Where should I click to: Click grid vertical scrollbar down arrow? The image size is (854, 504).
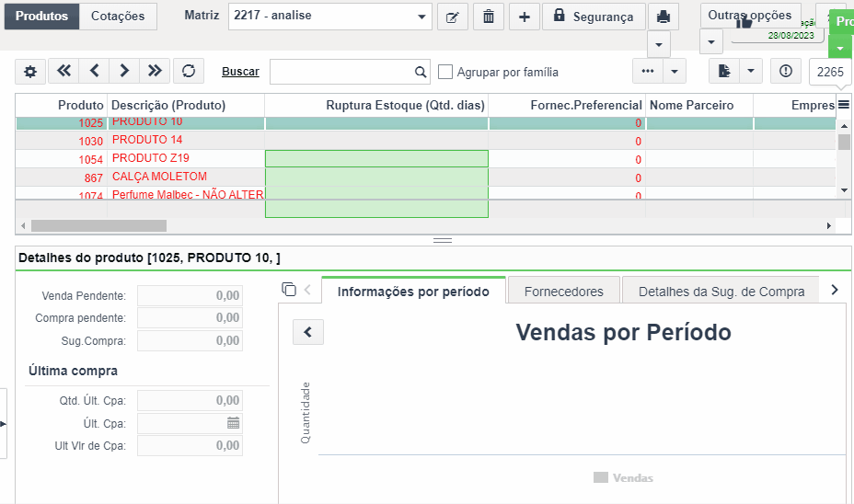point(844,190)
